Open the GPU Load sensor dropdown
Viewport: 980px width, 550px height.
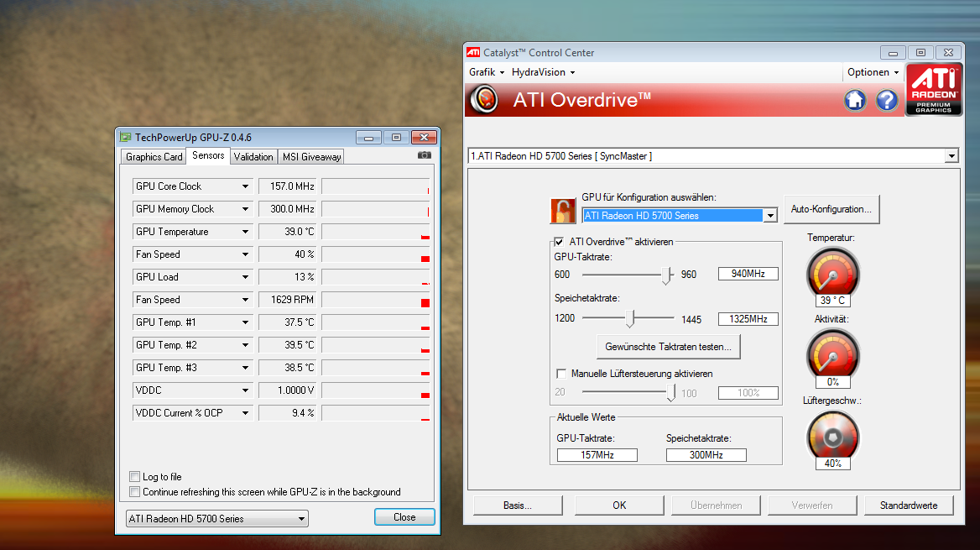[245, 277]
